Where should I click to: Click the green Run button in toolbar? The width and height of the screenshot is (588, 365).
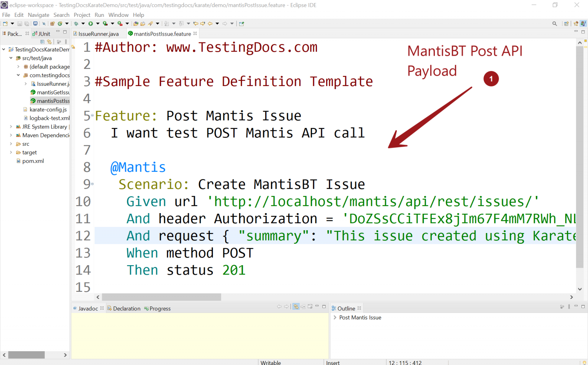[91, 24]
